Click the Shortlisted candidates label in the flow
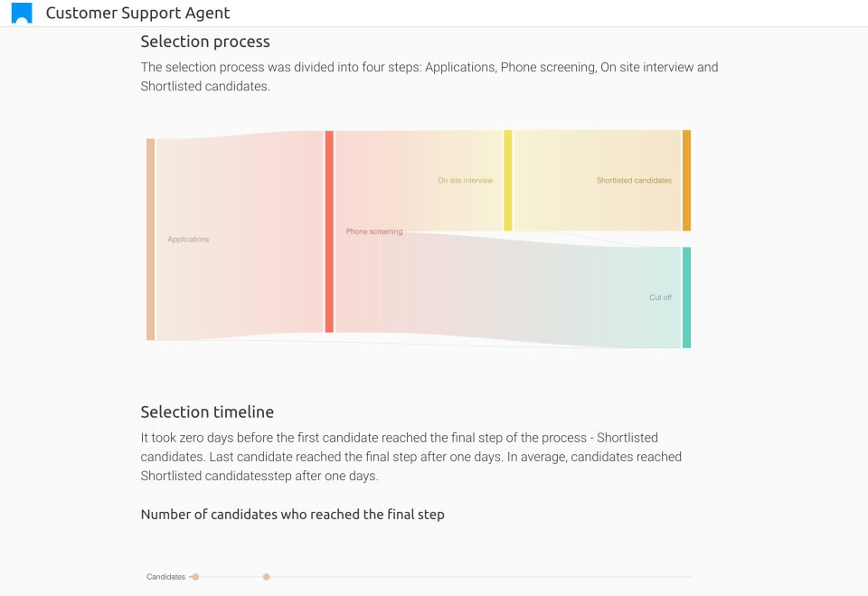868x596 pixels. point(634,181)
